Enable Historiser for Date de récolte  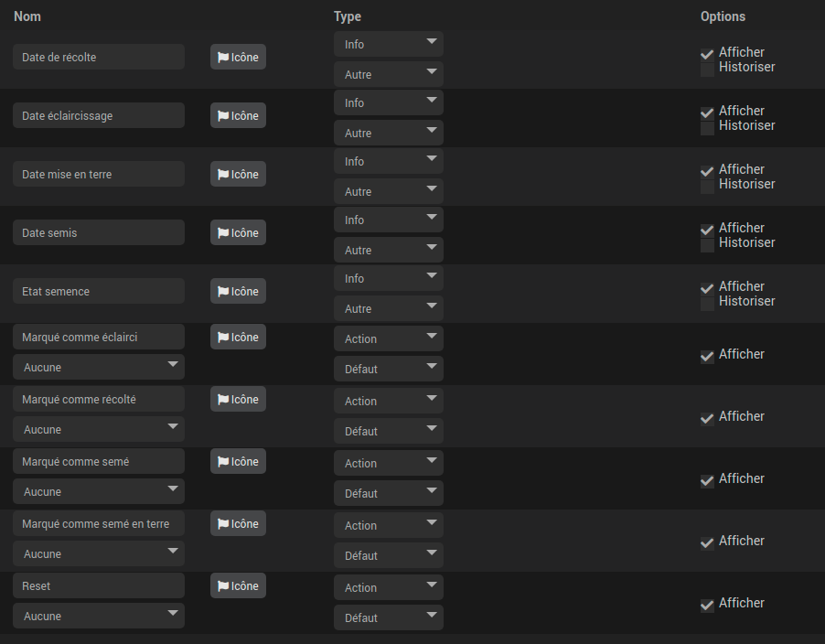[x=707, y=70]
